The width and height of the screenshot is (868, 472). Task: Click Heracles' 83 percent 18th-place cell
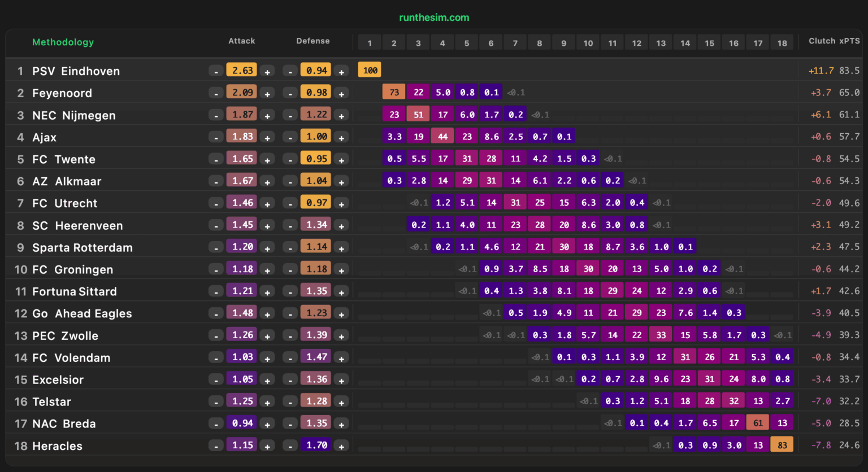pyautogui.click(x=782, y=445)
